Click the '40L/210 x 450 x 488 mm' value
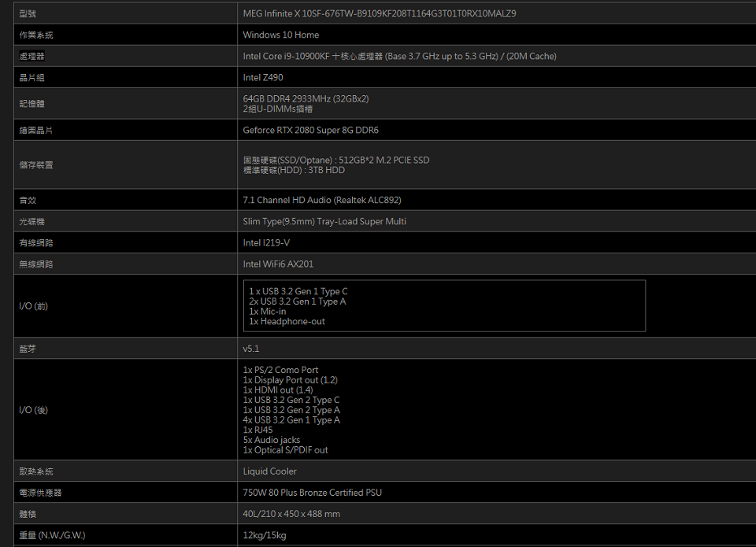The height and width of the screenshot is (547, 756). pos(291,514)
